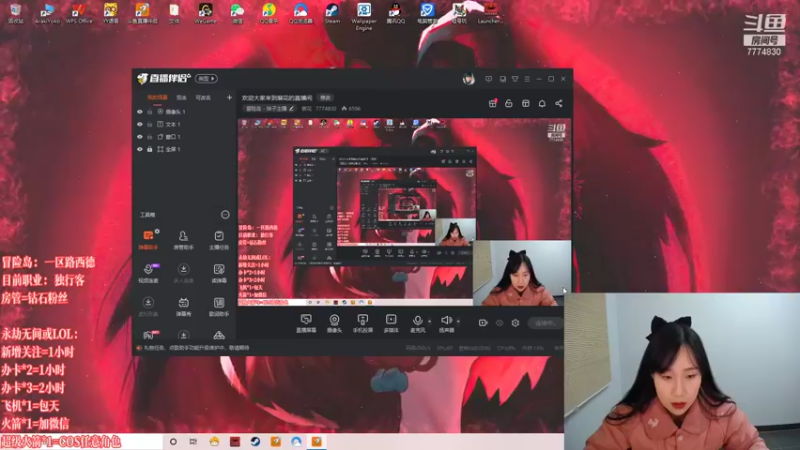Toggle the 麦克风 microphone
800x450 pixels.
click(417, 323)
